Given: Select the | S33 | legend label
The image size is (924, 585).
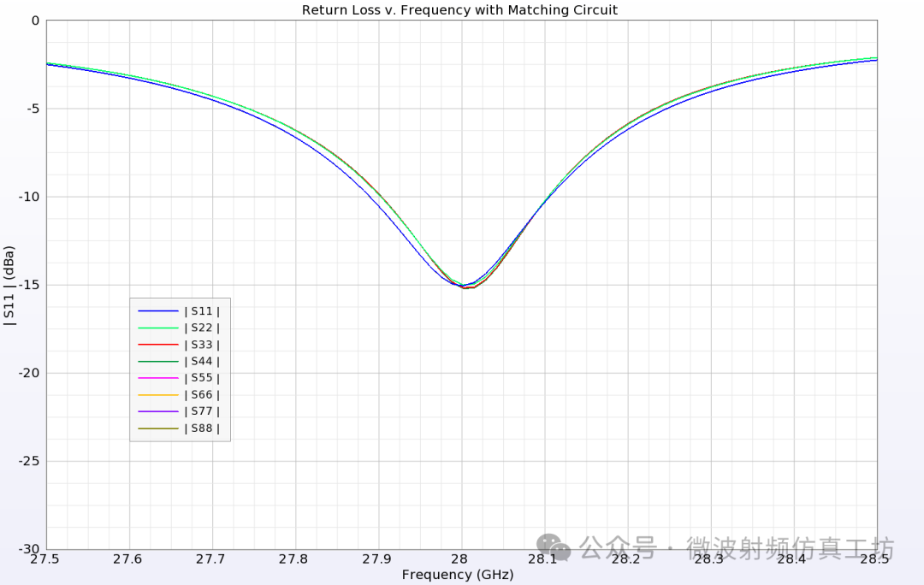Looking at the screenshot, I should click(202, 345).
